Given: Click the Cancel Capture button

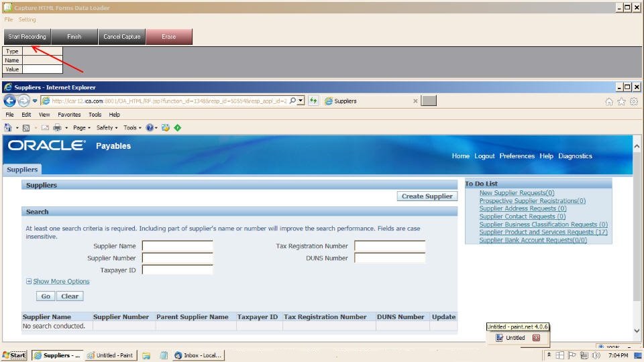Looking at the screenshot, I should pyautogui.click(x=122, y=36).
